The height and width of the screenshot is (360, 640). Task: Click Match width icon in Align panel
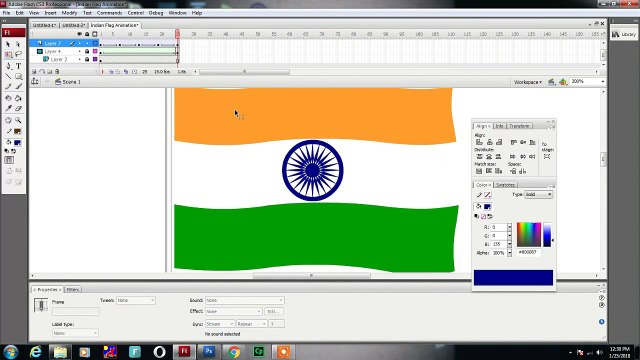click(480, 171)
